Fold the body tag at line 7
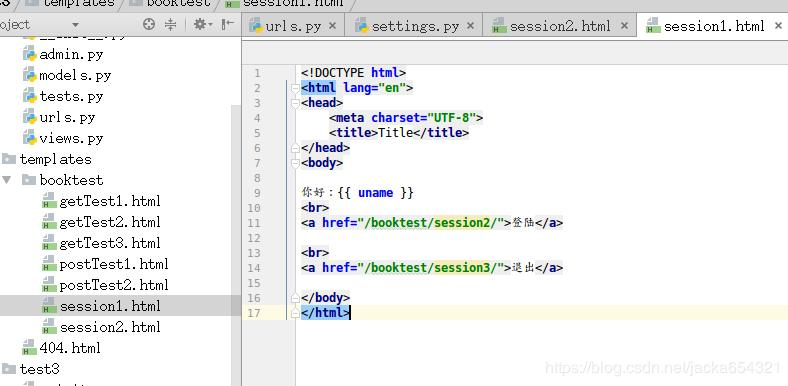This screenshot has width=788, height=386. [296, 163]
